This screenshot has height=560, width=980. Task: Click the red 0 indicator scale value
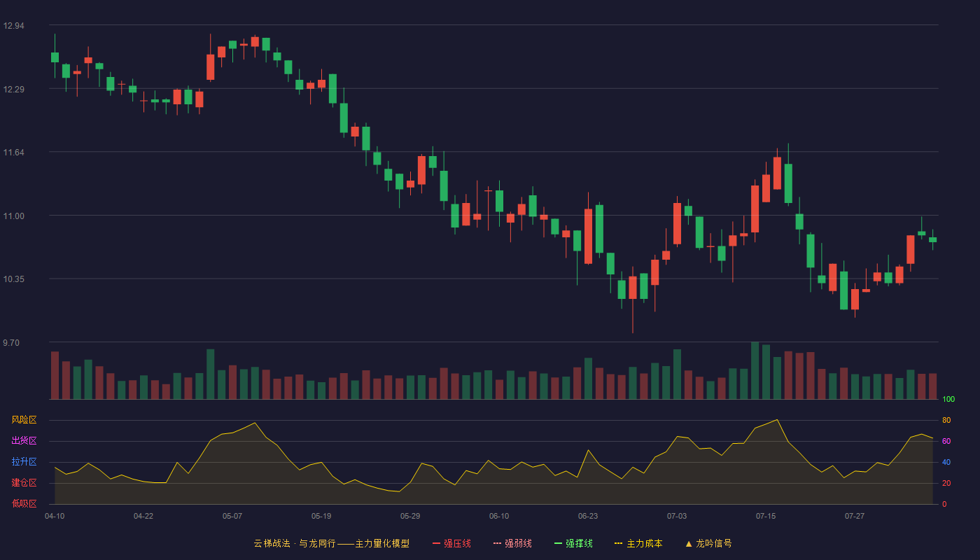[x=944, y=504]
